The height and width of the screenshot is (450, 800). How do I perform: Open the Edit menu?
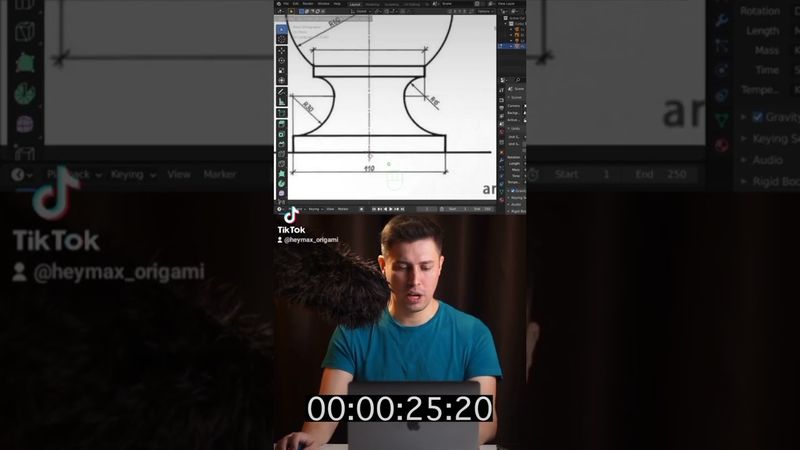[295, 4]
